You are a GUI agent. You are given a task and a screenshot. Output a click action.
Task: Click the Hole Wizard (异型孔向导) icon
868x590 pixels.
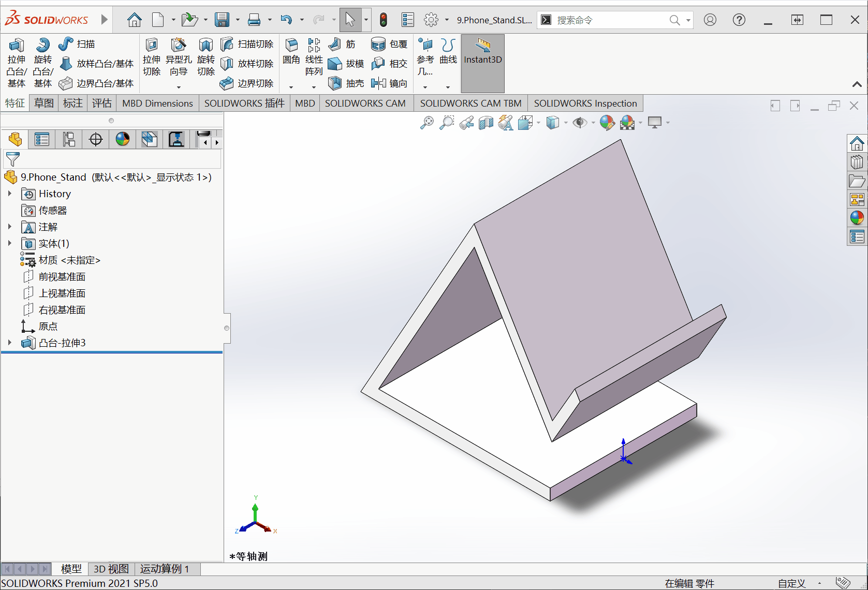click(x=179, y=57)
